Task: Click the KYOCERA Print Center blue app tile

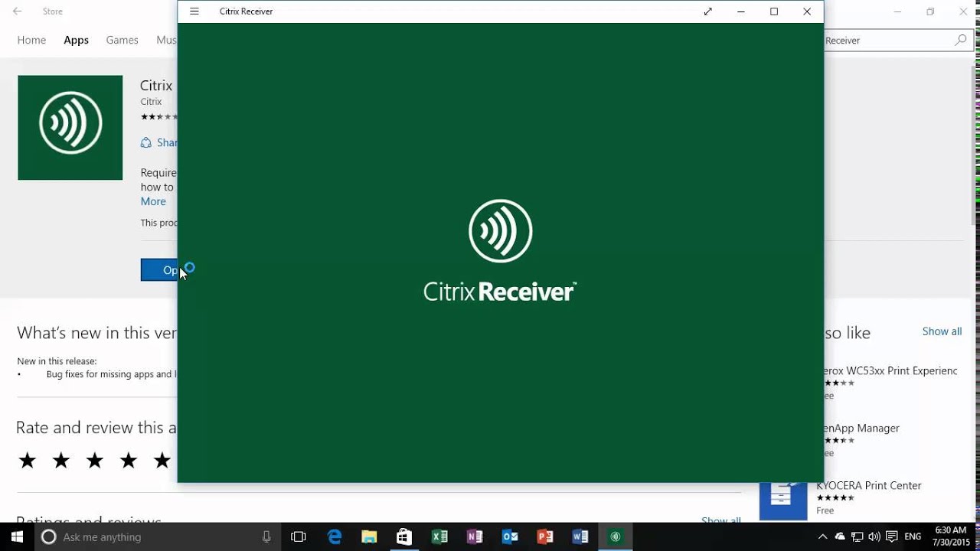Action: click(783, 501)
